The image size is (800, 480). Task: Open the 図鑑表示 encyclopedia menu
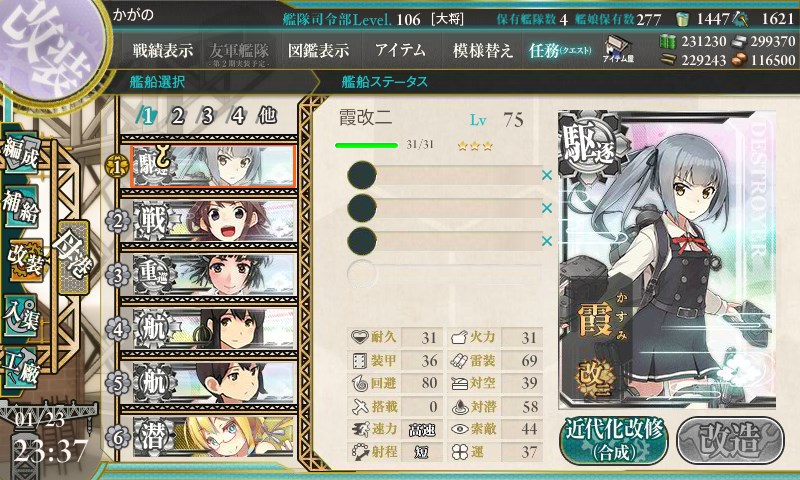tap(318, 50)
